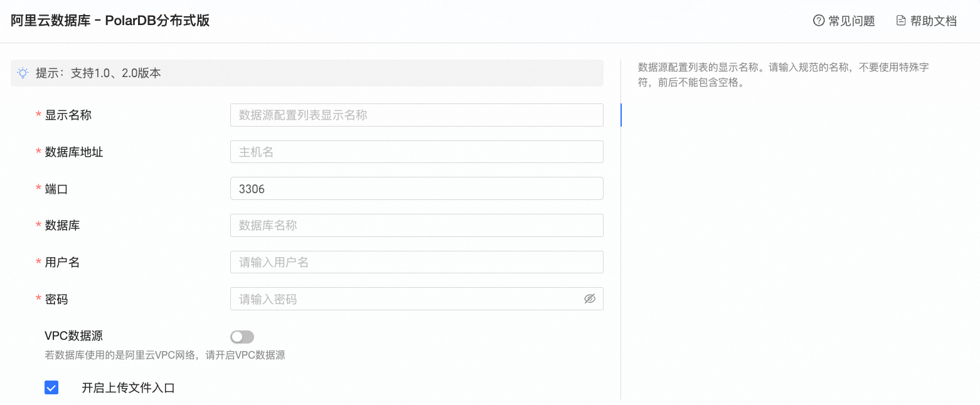
Task: Click the 密码 field label
Action: [x=56, y=300]
